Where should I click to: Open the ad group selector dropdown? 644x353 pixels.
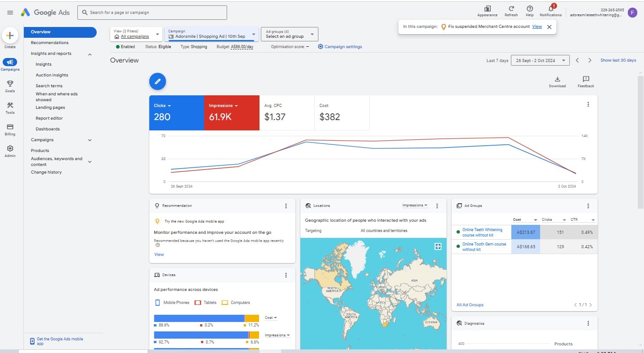[289, 34]
